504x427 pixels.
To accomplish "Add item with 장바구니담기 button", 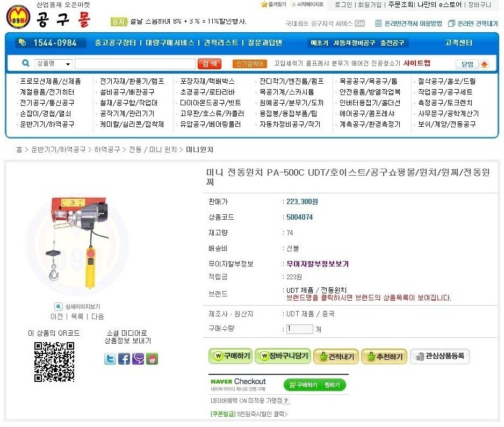I will [x=283, y=356].
